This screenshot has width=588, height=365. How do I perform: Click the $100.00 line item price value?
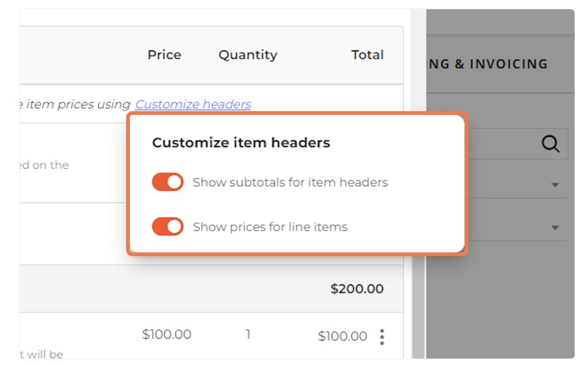167,334
